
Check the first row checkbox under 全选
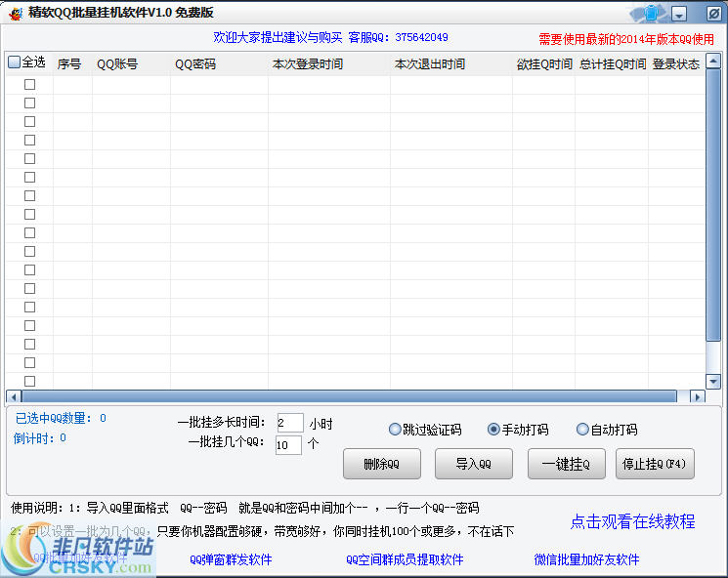[29, 84]
